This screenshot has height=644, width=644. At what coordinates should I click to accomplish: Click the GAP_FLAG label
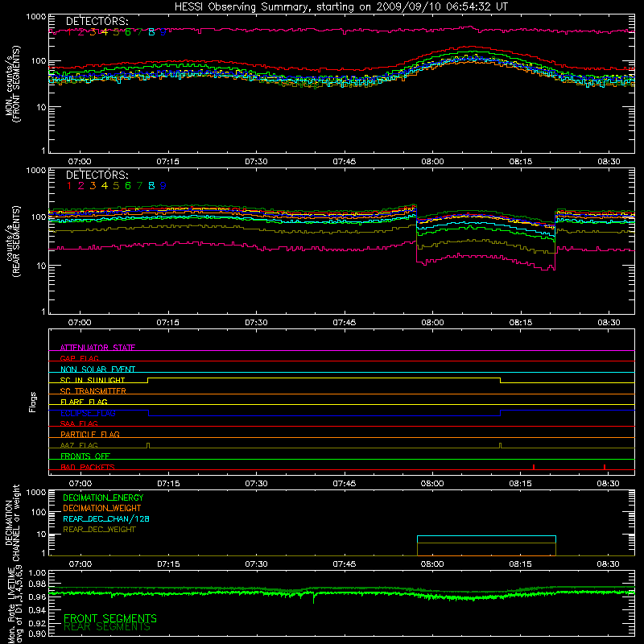pyautogui.click(x=79, y=358)
